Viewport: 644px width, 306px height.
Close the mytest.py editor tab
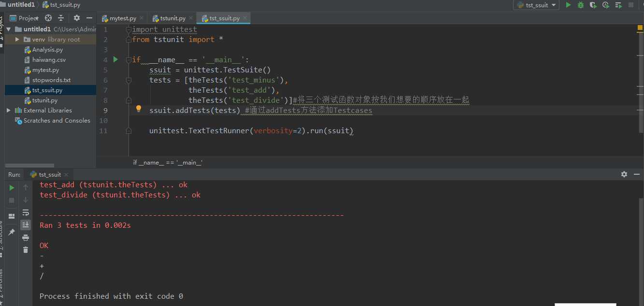point(142,18)
